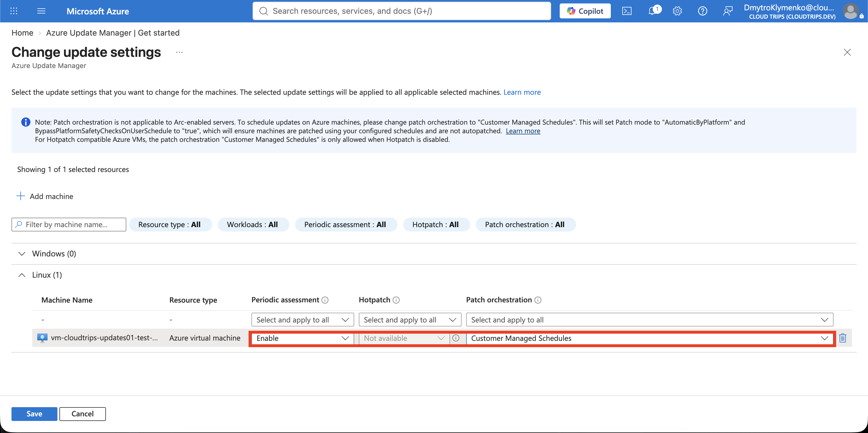
Task: Click the Copilot button
Action: 585,11
